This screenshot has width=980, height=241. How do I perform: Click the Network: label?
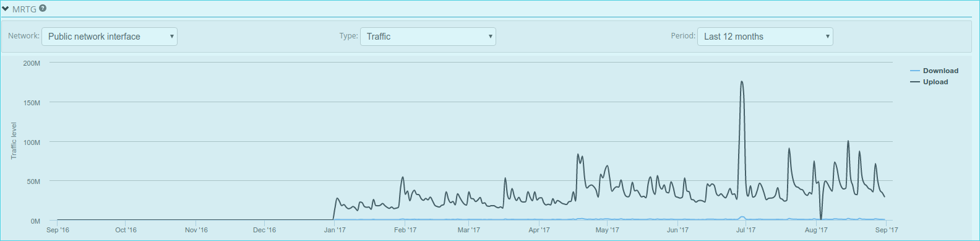(24, 36)
